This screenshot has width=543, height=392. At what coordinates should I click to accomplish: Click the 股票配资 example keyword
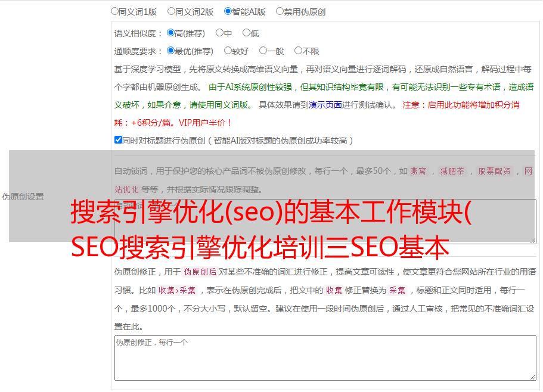[x=495, y=171]
